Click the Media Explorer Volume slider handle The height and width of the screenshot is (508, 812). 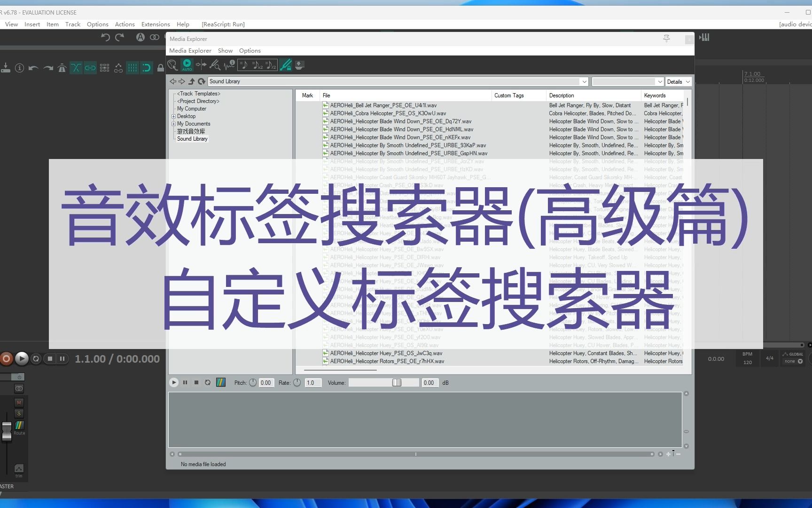(x=397, y=382)
